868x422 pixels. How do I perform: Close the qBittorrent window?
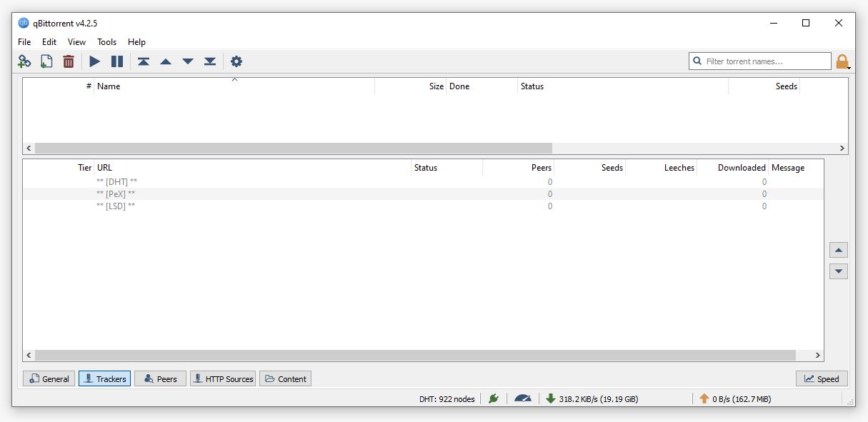tap(839, 23)
